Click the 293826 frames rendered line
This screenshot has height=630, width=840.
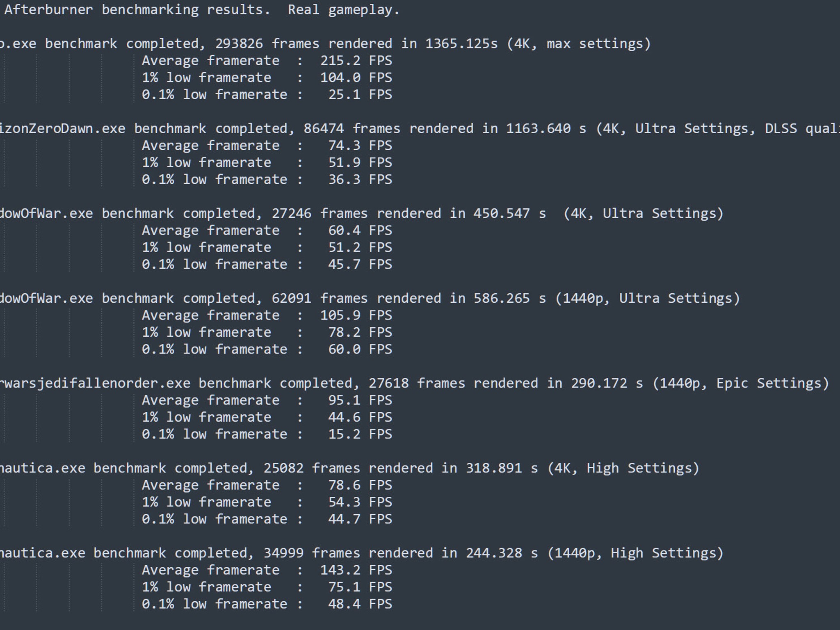coord(326,44)
